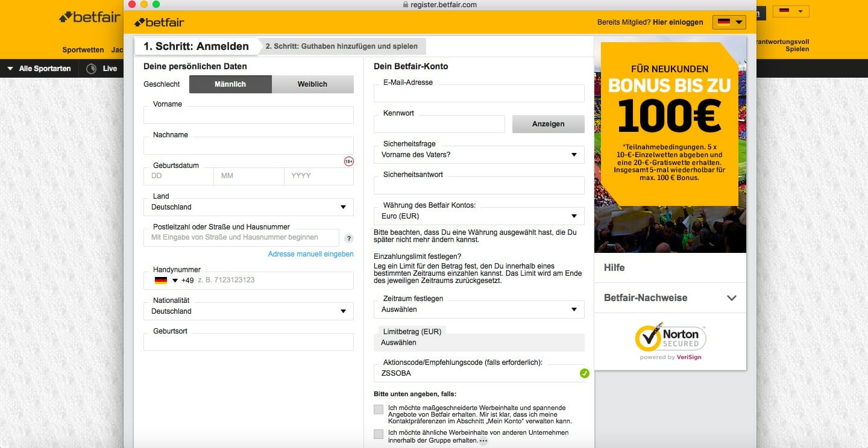Click Verantwortungsvoll Spielen link in background

click(782, 46)
